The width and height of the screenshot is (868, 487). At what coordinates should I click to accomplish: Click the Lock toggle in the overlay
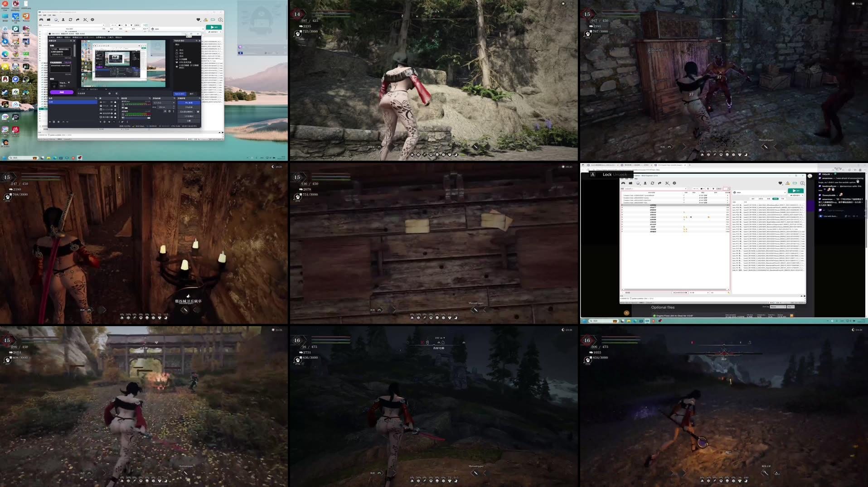click(606, 174)
